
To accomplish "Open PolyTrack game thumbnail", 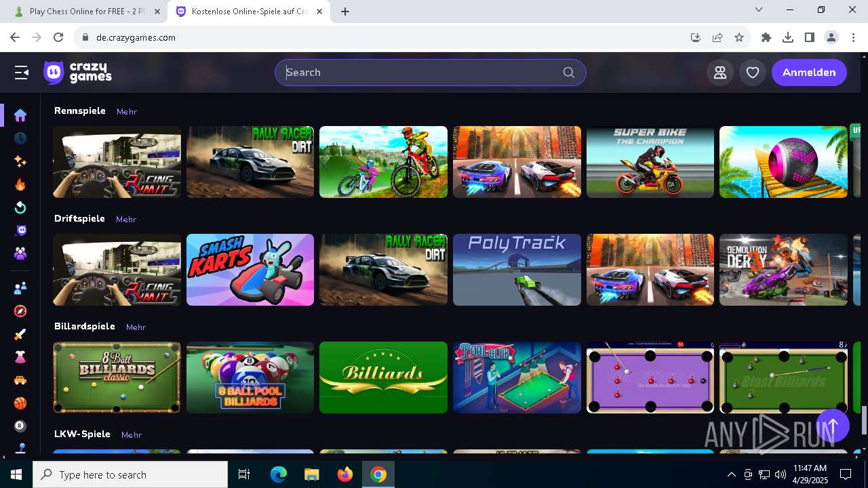I will pyautogui.click(x=517, y=270).
